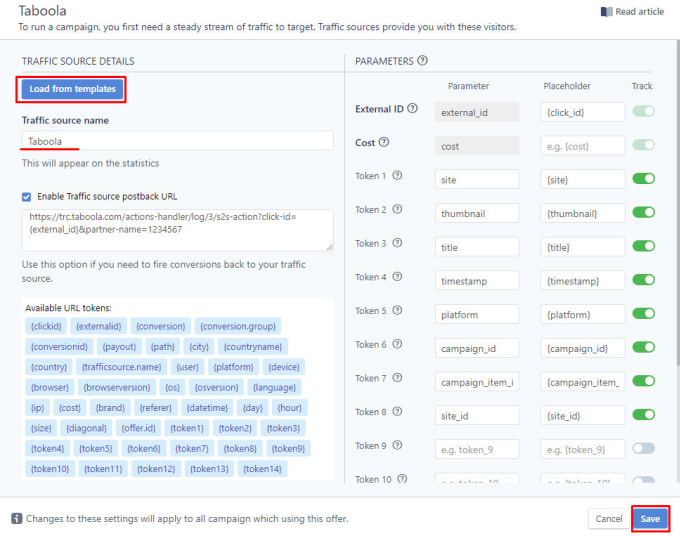The image size is (680, 536).
Task: Insert the {conversion.group} URL token
Action: [238, 326]
